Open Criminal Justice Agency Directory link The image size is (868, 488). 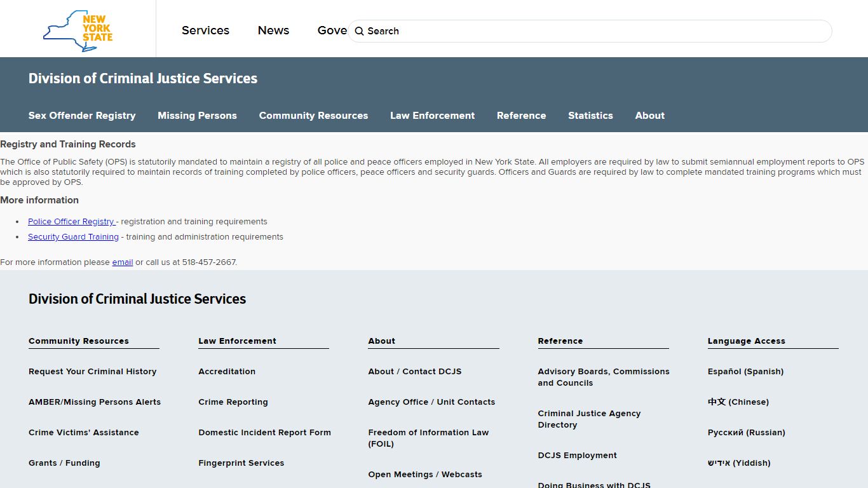click(x=589, y=419)
